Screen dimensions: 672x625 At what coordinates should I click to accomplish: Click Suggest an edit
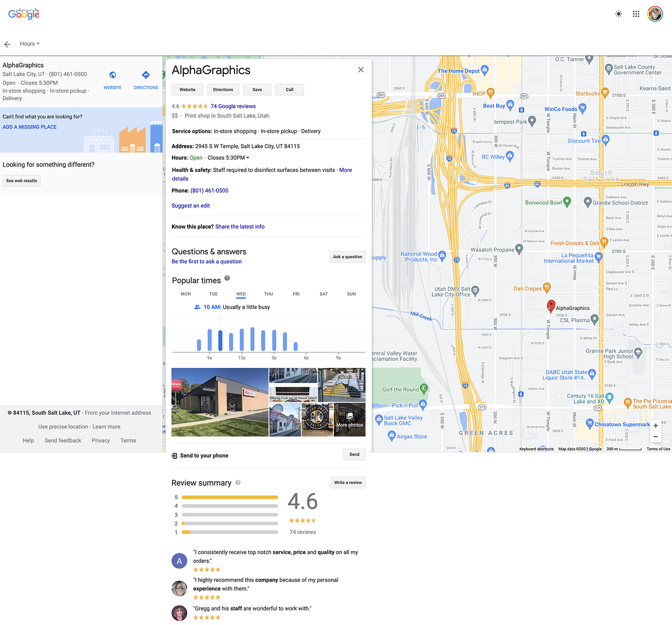click(190, 206)
